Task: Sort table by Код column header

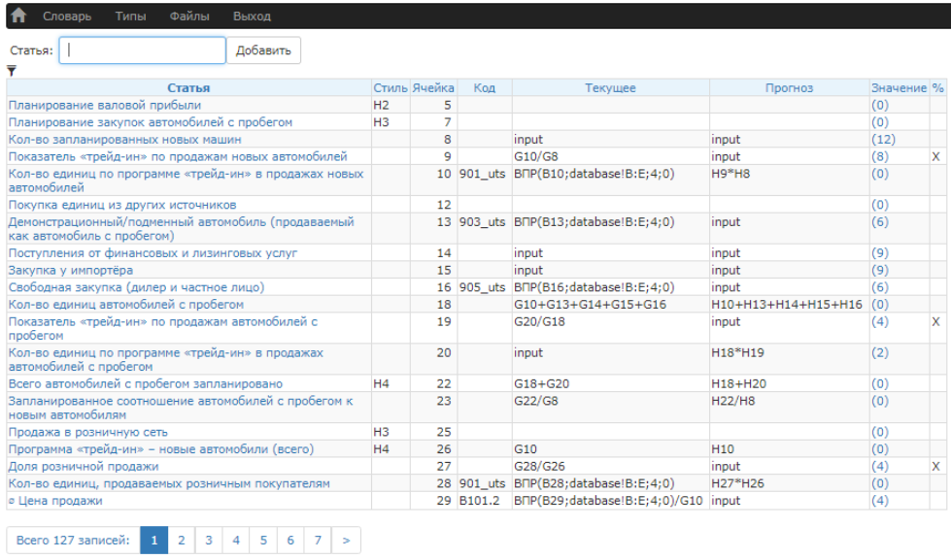Action: [484, 88]
